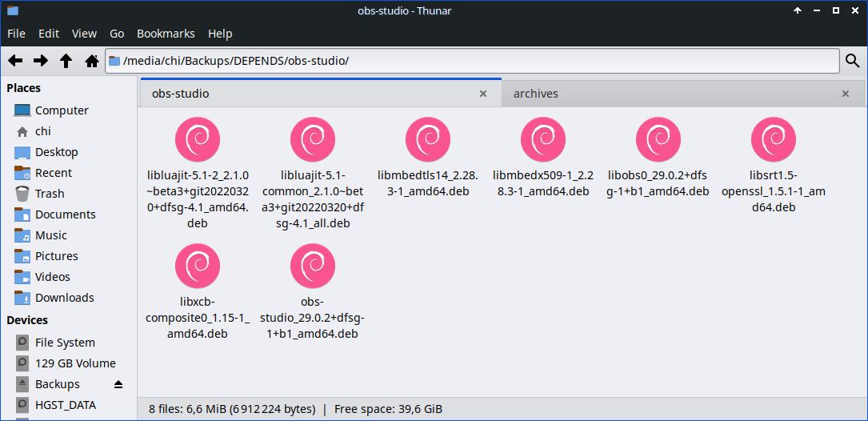Image resolution: width=868 pixels, height=421 pixels.
Task: Maximize the Thunar window
Action: point(836,10)
